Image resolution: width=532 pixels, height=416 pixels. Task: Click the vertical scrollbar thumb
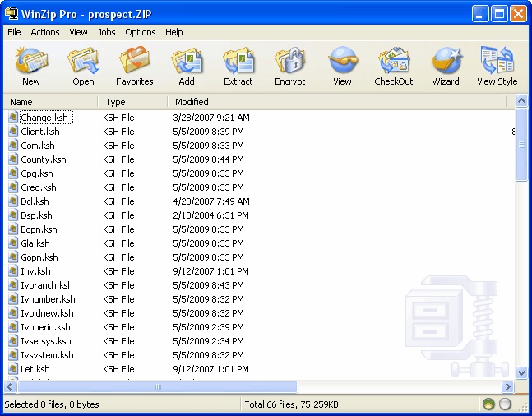coord(521,145)
